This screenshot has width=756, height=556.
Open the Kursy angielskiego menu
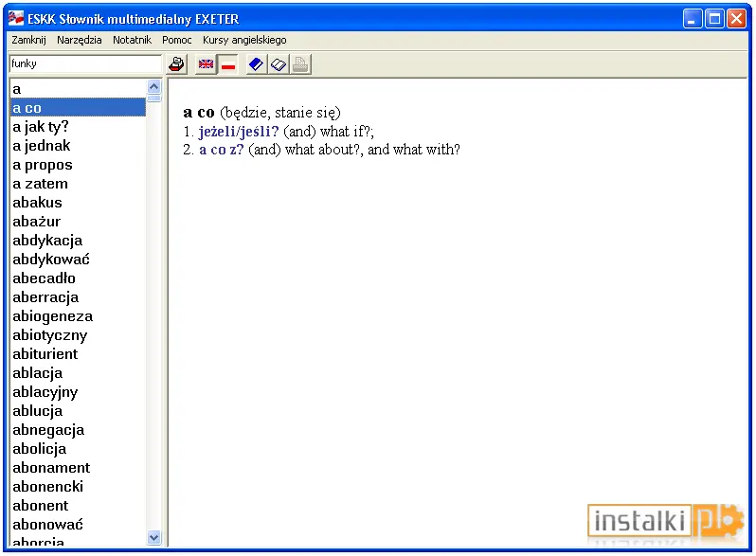(244, 40)
